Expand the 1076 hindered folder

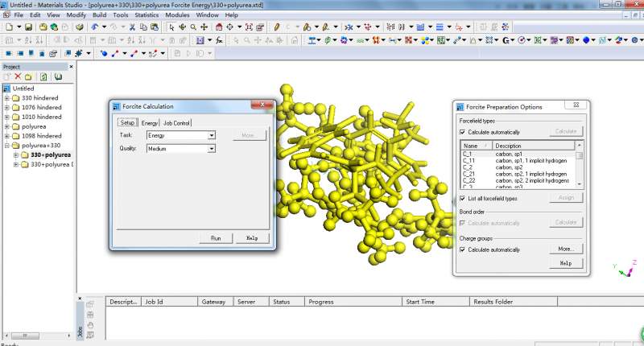point(6,108)
